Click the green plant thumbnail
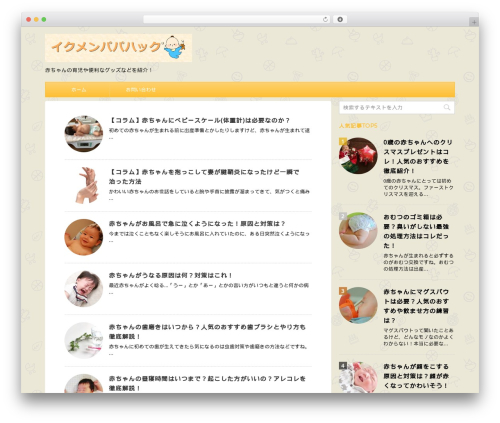500x423 pixels. [84, 340]
